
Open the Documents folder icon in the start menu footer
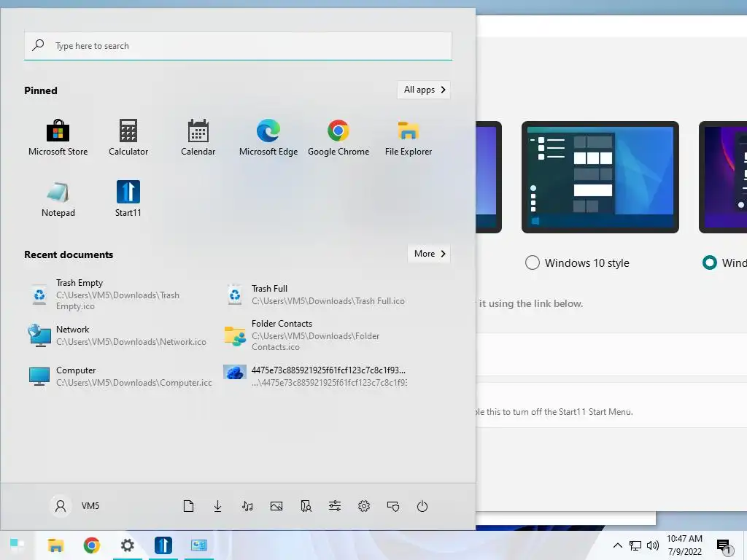189,506
